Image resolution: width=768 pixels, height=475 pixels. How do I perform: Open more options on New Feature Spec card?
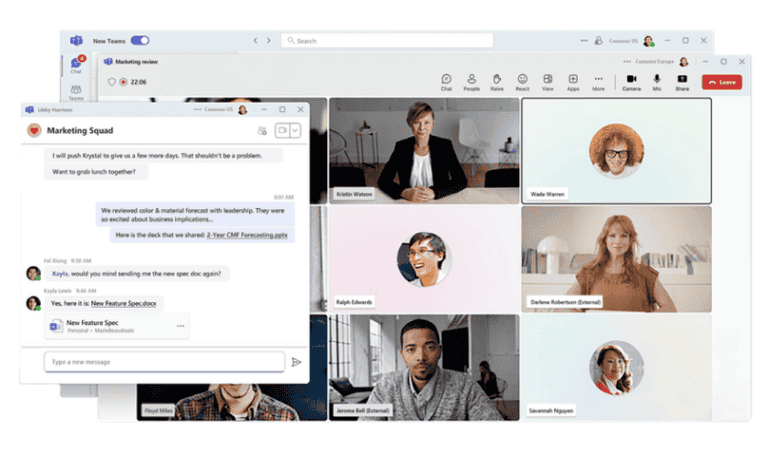(180, 326)
